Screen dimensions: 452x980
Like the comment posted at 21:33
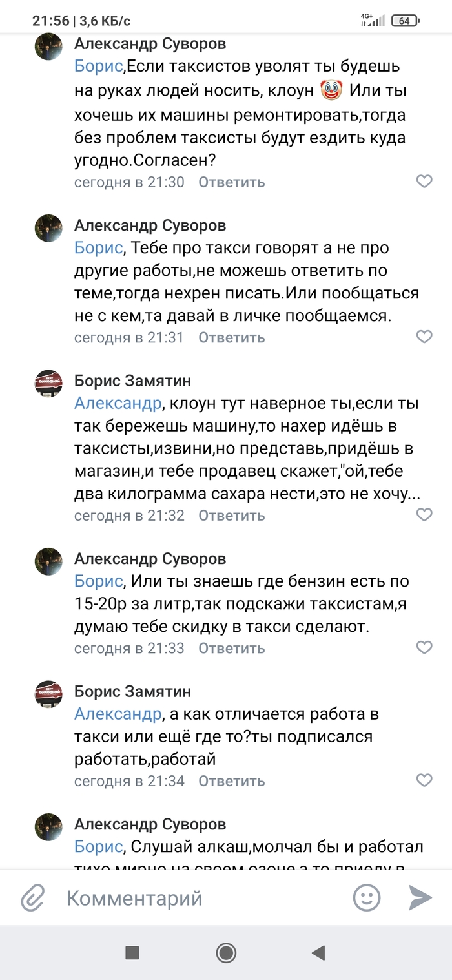click(x=424, y=647)
